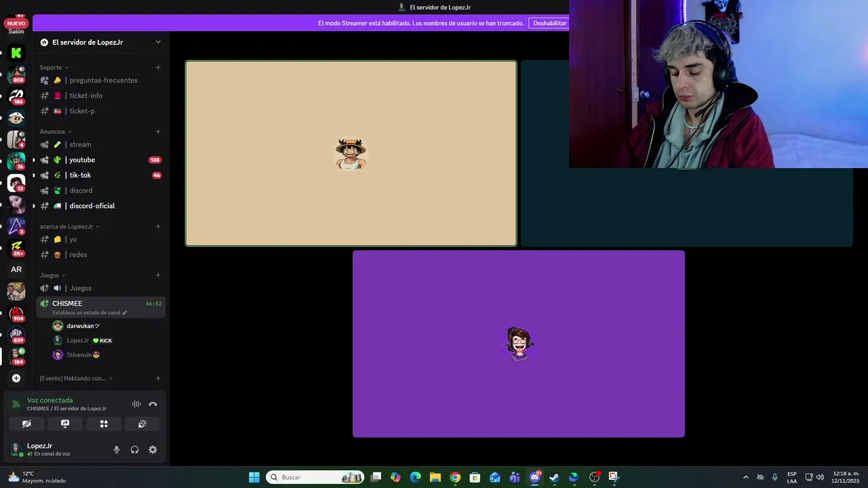Open the Kick server icon in sidebar
The height and width of the screenshot is (488, 868).
click(16, 53)
